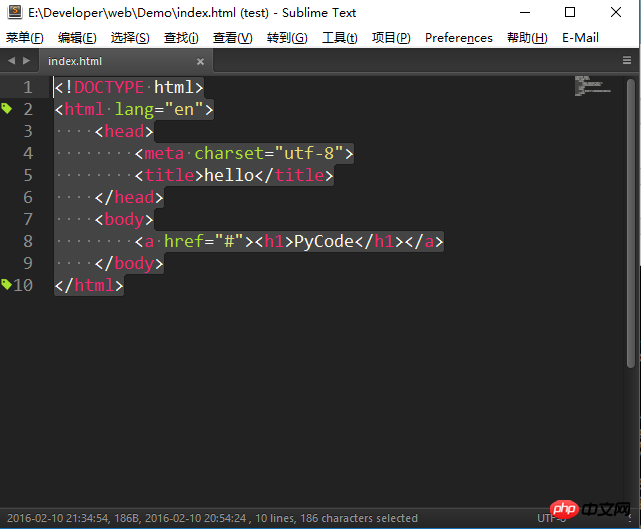Click the word hello inside title
Image resolution: width=641 pixels, height=529 pixels.
[x=229, y=176]
